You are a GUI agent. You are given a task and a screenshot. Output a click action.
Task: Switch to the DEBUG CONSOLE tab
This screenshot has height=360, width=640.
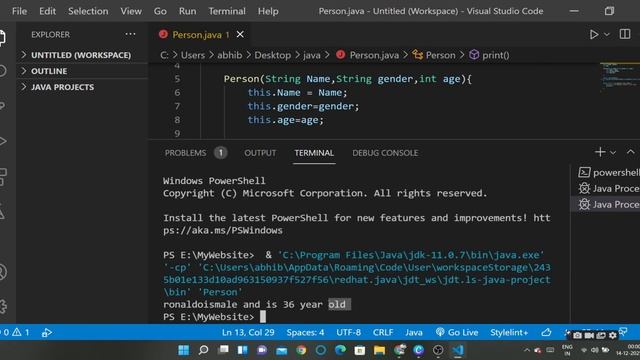click(385, 153)
